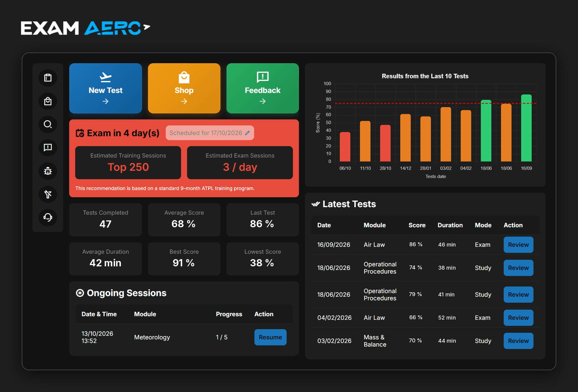The image size is (578, 392).
Task: Click the pencil icon to edit exam date
Action: [247, 133]
